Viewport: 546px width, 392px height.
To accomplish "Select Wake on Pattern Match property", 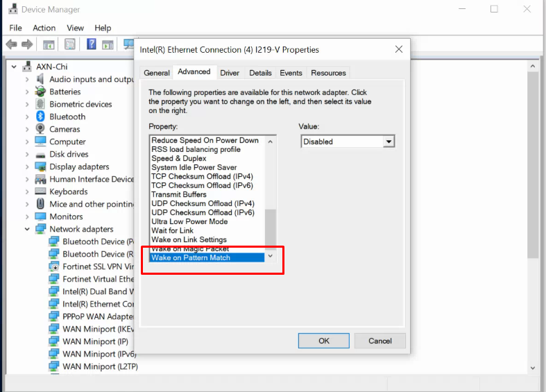I will 207,257.
